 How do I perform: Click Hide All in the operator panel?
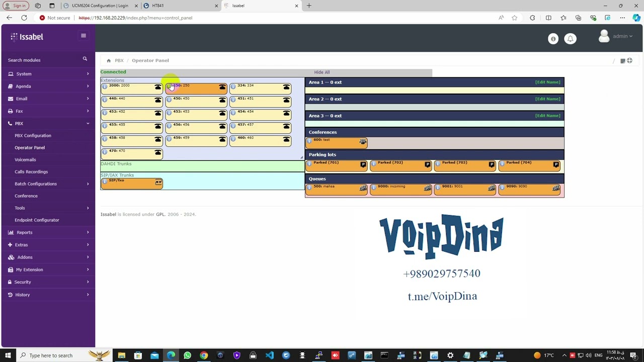point(322,72)
